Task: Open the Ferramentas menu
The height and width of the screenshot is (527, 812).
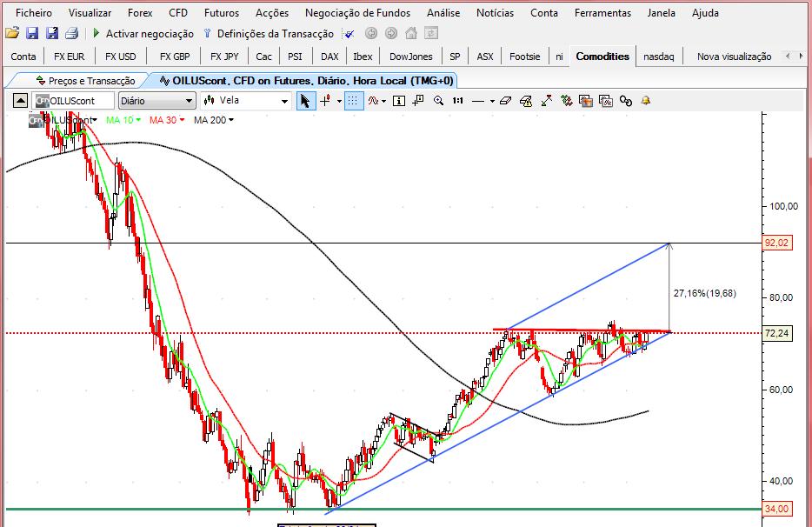Action: [x=602, y=13]
